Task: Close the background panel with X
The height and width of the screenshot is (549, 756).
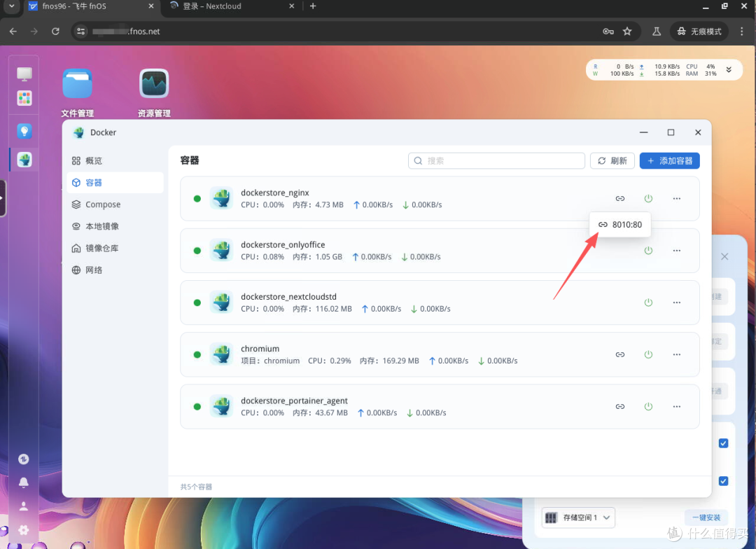Action: (724, 257)
